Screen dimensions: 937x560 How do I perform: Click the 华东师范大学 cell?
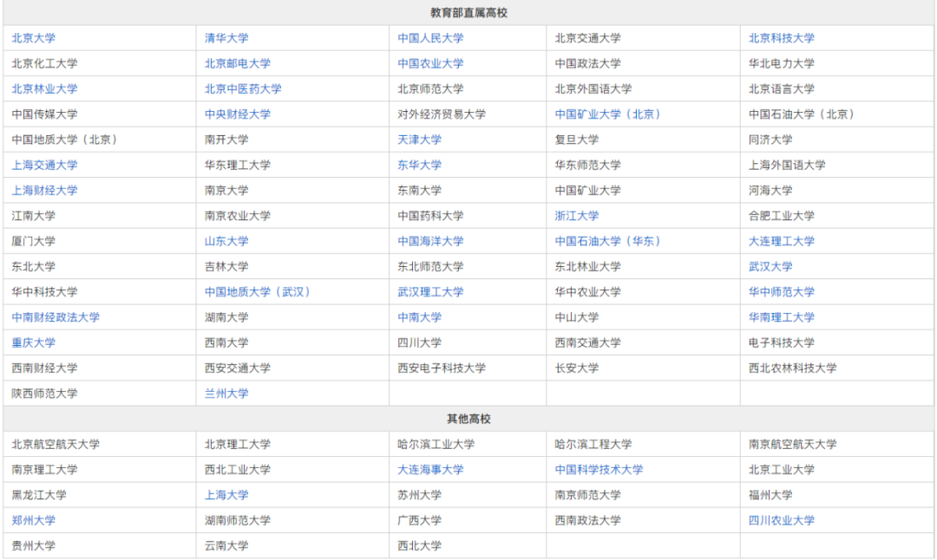coord(643,165)
